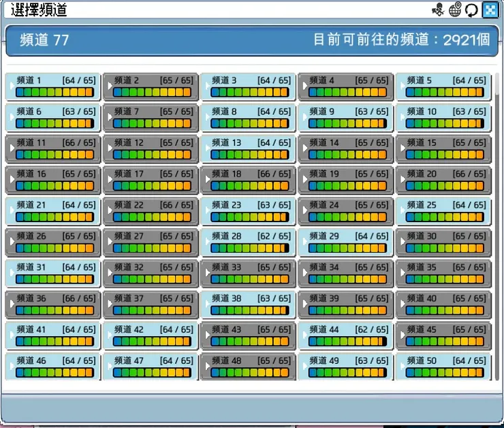The image size is (504, 428).
Task: Select 頻道 42
Action: coord(151,336)
